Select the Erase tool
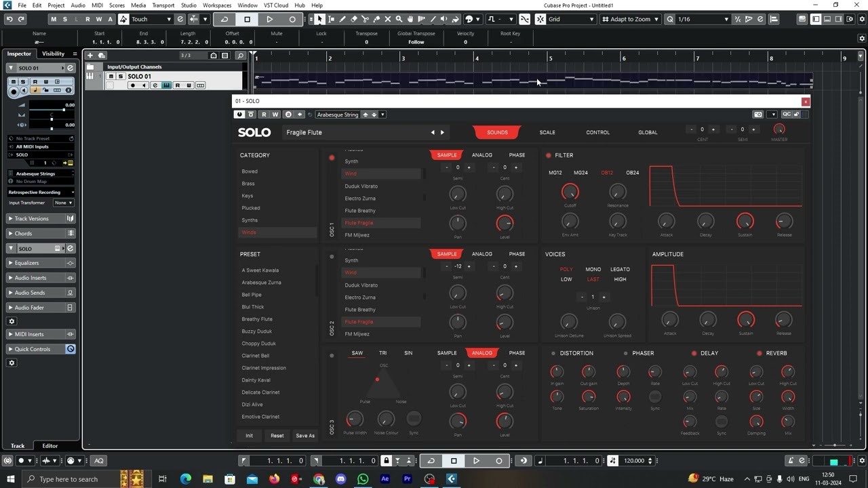The height and width of the screenshot is (488, 868). pos(353,19)
